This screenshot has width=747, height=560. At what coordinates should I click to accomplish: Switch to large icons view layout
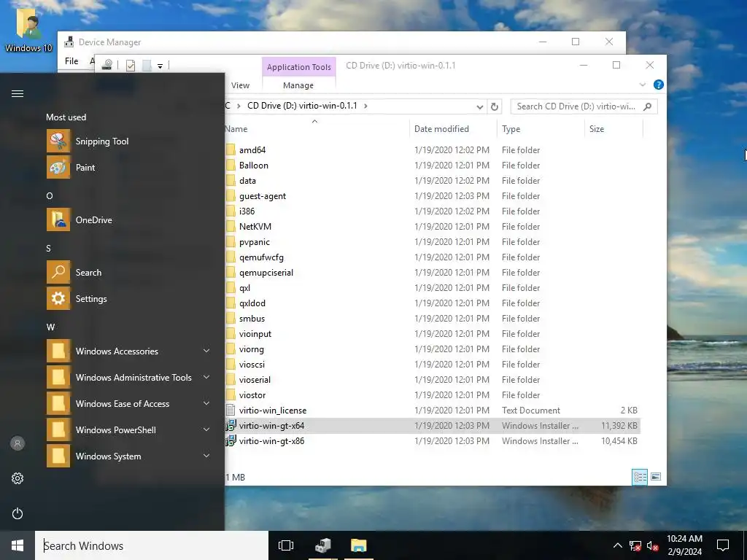click(656, 477)
